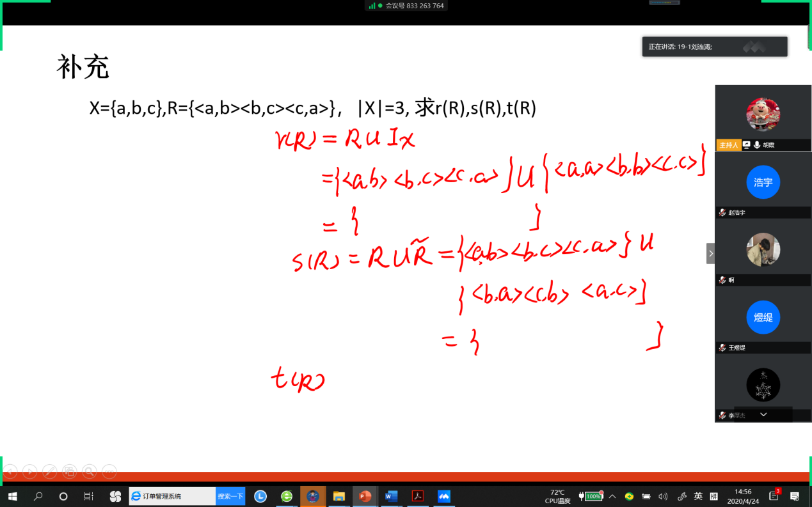Click the 72℃ CPU temperature indicator

click(x=558, y=497)
